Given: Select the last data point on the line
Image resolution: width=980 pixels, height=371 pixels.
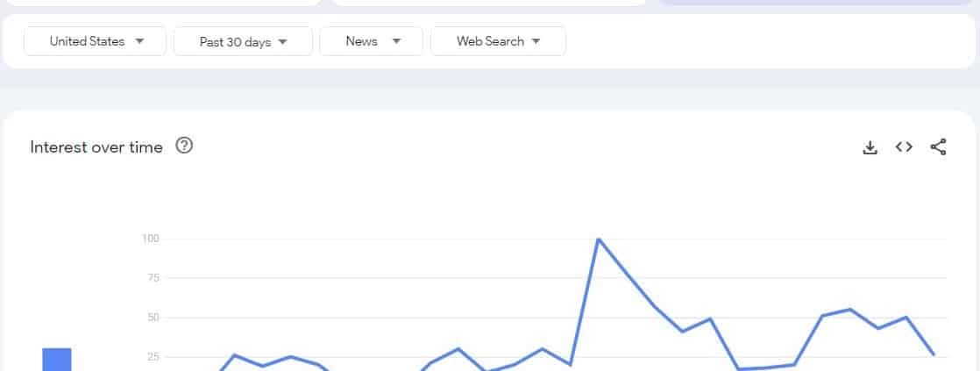Looking at the screenshot, I should click(x=934, y=354).
